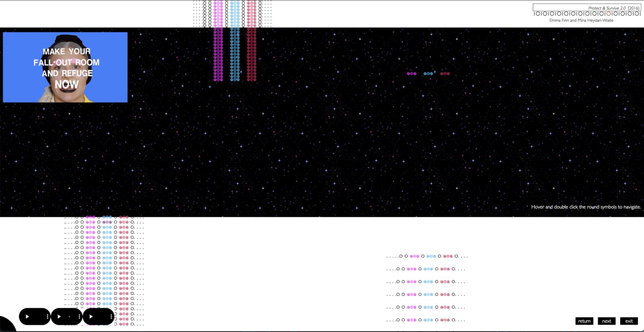Image resolution: width=644 pixels, height=332 pixels.
Task: Play the first audio player
Action: [x=27, y=317]
